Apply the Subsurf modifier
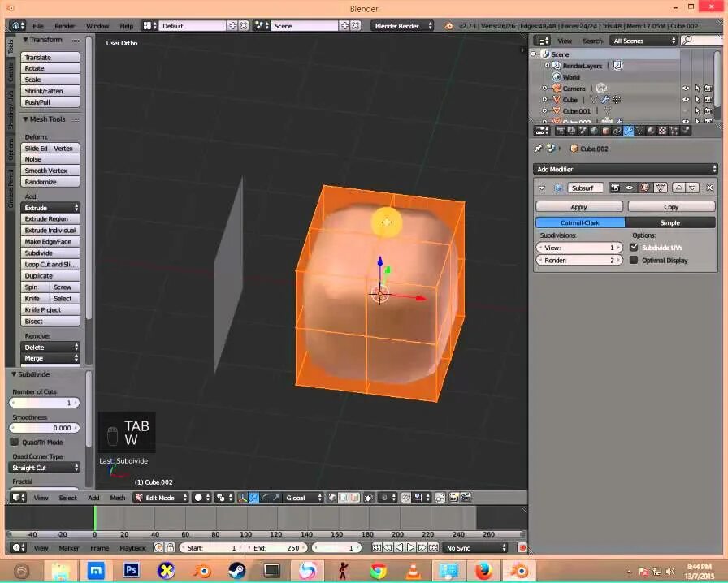This screenshot has height=583, width=728. coord(579,206)
